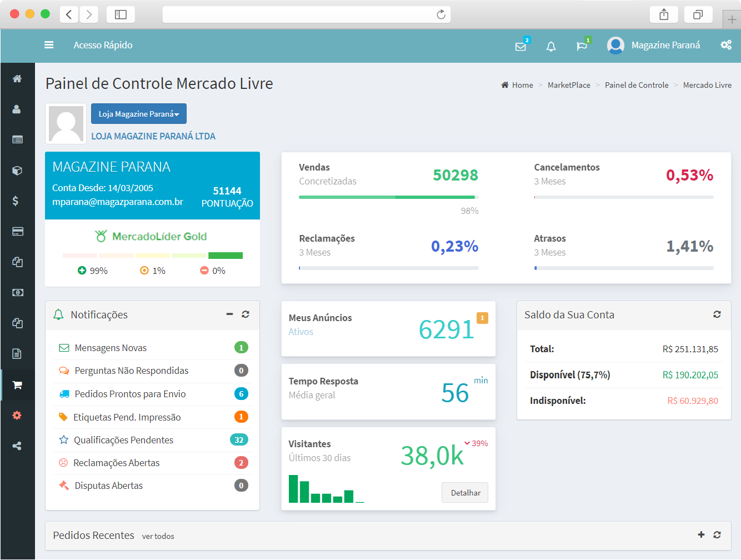This screenshot has width=741, height=560.
Task: Reload page from the address bar
Action: pyautogui.click(x=441, y=14)
